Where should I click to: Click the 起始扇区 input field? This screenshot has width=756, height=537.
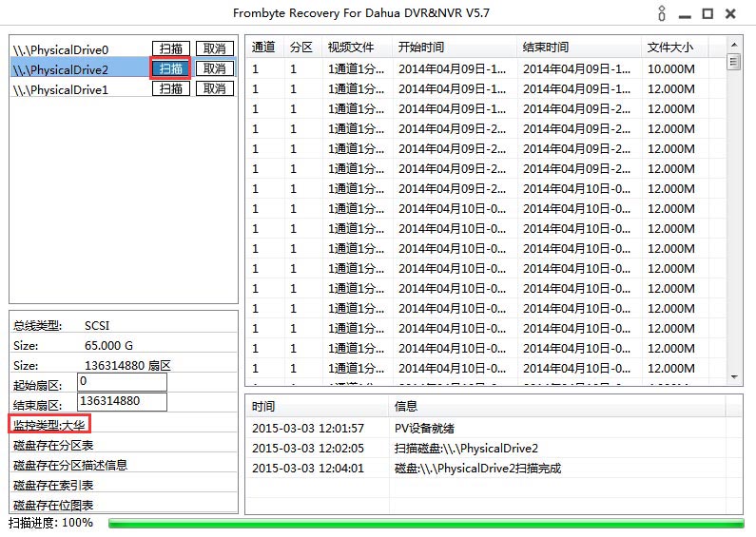[x=122, y=382]
